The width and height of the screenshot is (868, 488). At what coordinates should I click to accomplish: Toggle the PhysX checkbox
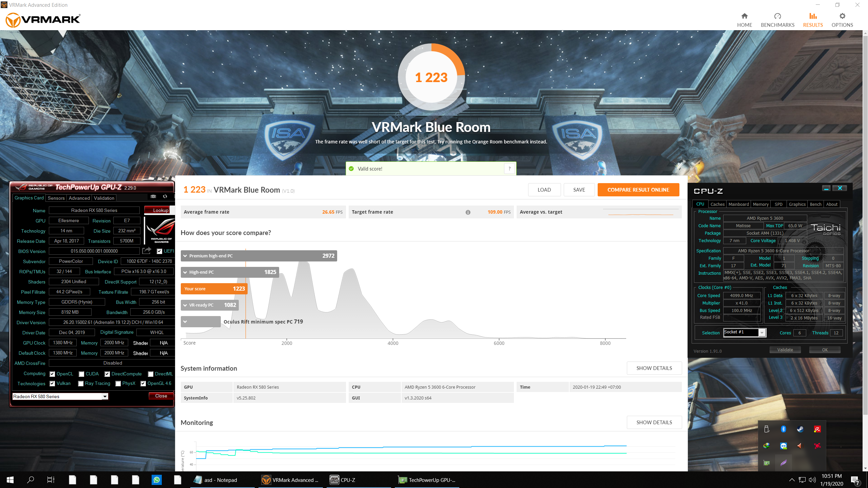[118, 384]
